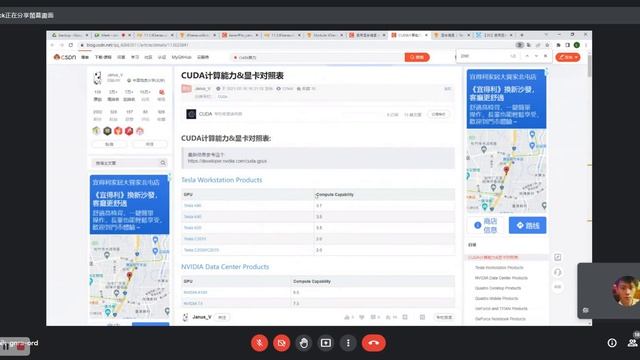Screen dimensions: 640x360
Task: Click the Tesla Workstation Products heading
Action: 222,180
